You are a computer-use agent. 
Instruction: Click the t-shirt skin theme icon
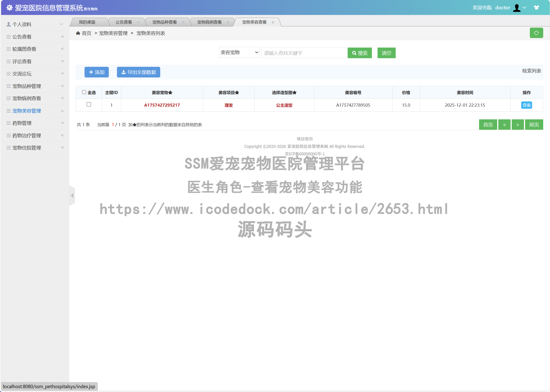point(536,7)
